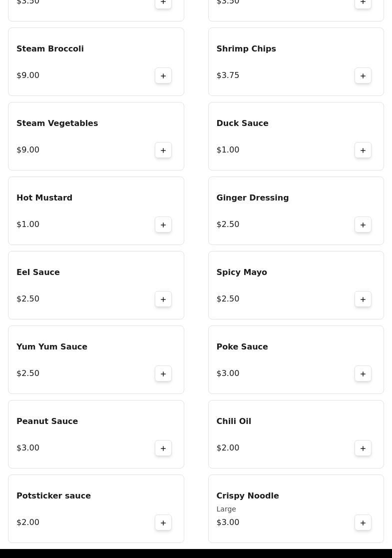Add Ginger Dressing to the order
This screenshot has height=558, width=392.
tap(363, 224)
